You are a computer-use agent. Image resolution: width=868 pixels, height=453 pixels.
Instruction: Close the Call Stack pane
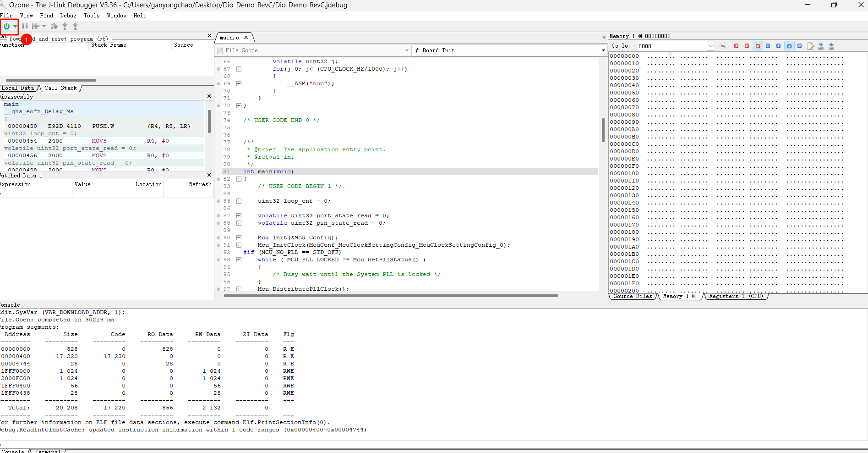209,36
